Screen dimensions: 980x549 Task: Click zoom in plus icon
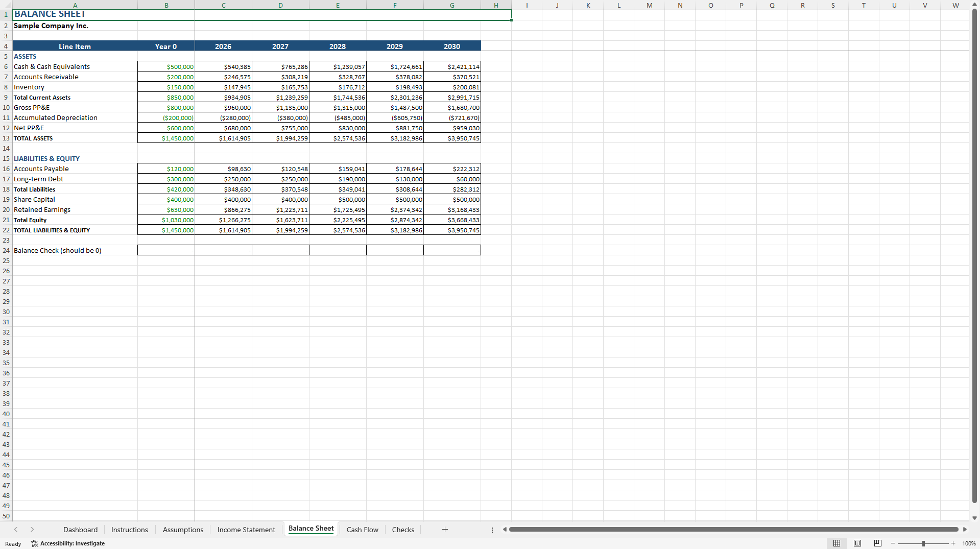pyautogui.click(x=953, y=543)
